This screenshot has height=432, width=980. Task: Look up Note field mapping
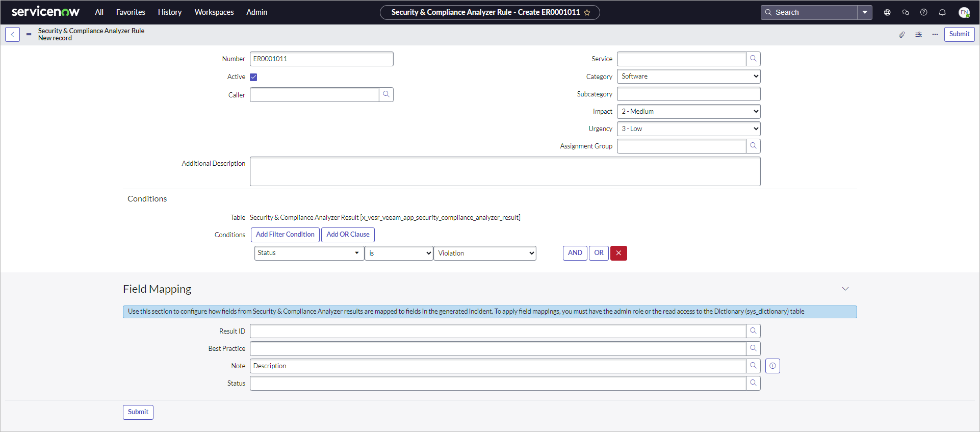[753, 366]
